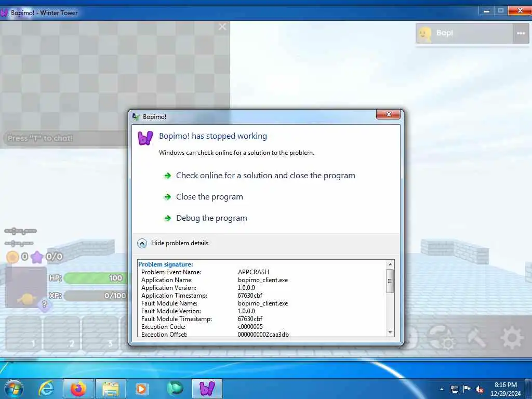Select the Fault Module Version value 1.0.0.0
532x399 pixels.
tap(246, 311)
